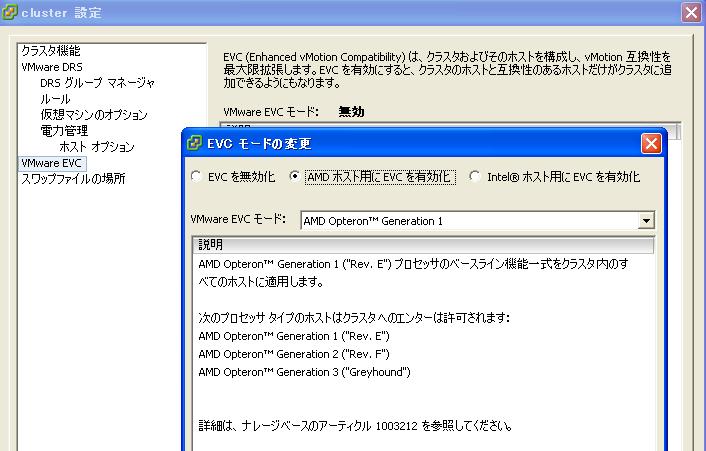
Task: Close the cluster 設定 window
Action: (x=692, y=12)
